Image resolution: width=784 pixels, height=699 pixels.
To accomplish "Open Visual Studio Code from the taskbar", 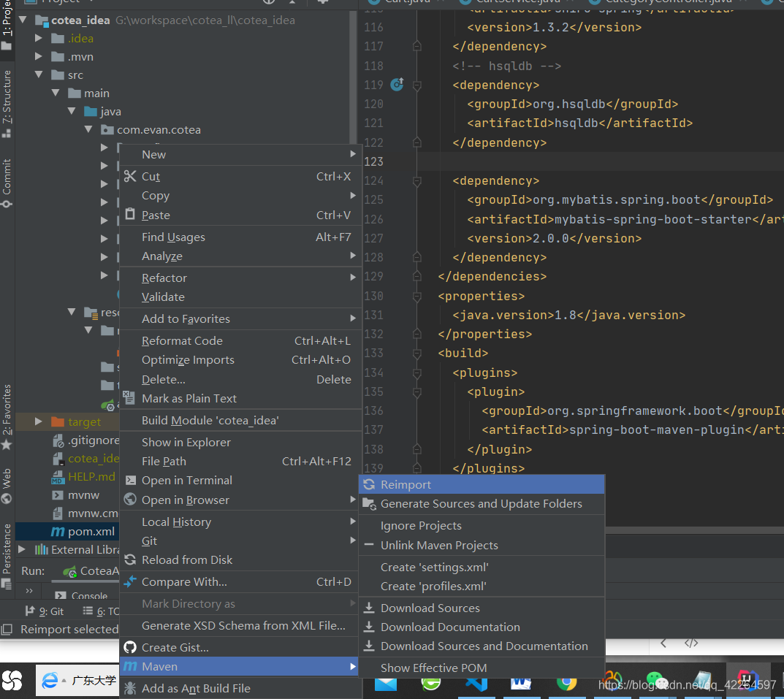I will [477, 682].
